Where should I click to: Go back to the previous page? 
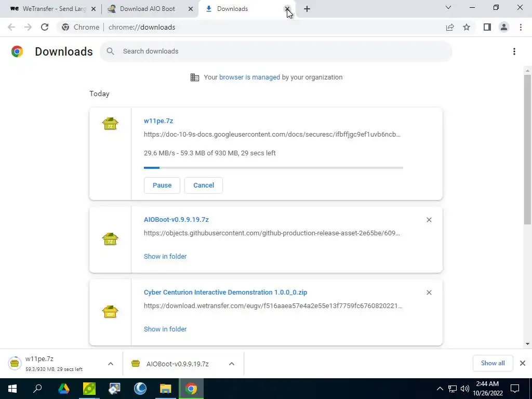coord(11,27)
